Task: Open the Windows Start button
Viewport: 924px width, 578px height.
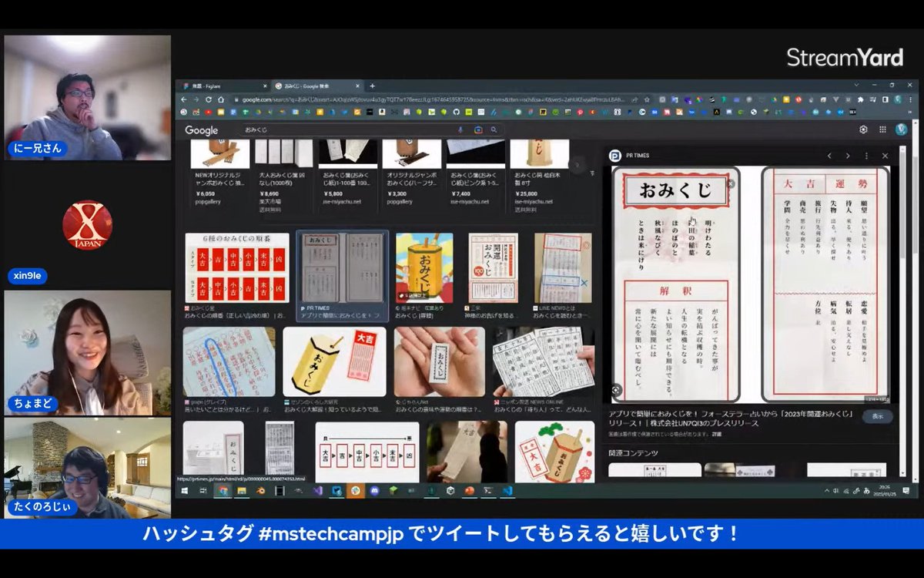Action: tap(183, 491)
